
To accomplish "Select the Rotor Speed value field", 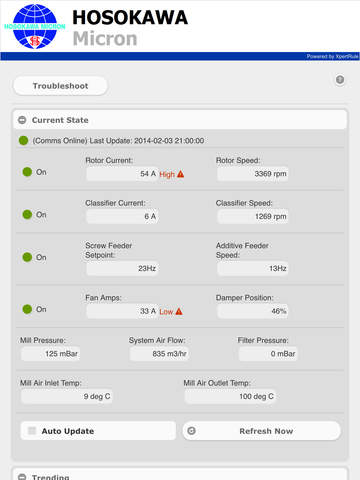I will 253,174.
